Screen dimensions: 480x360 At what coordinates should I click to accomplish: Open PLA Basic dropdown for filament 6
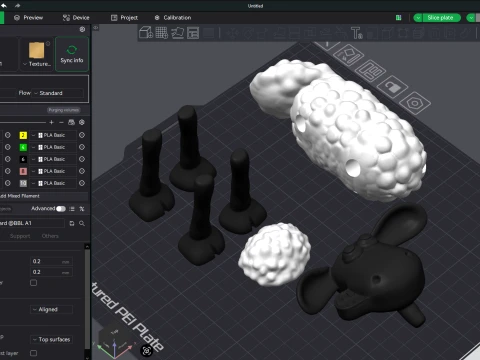click(53, 159)
